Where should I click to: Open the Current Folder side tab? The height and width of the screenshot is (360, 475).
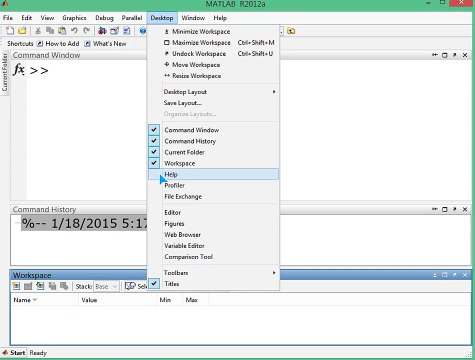click(x=4, y=72)
